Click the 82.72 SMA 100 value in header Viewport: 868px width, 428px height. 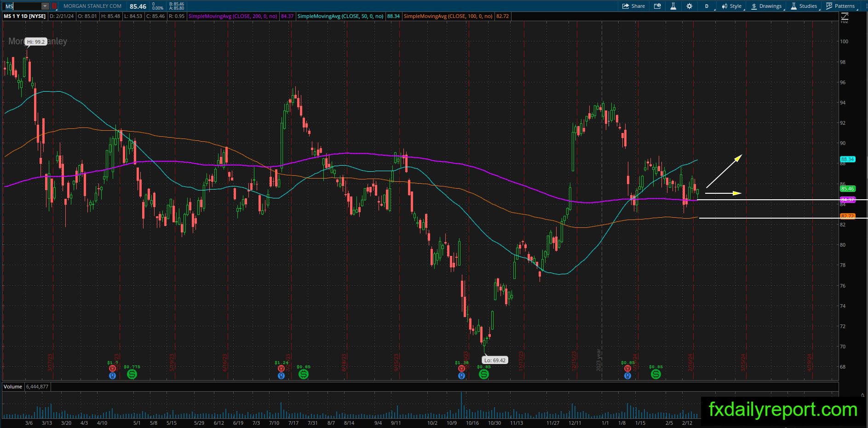(502, 16)
